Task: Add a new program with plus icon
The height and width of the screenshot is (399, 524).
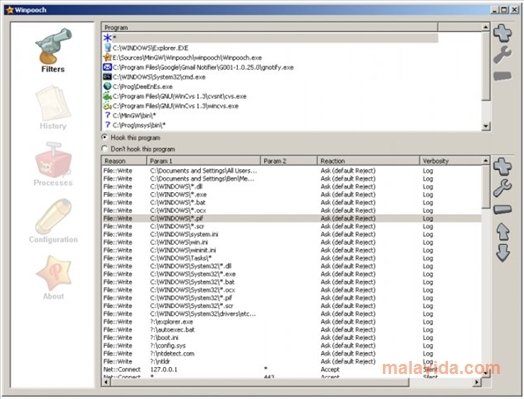Action: [x=502, y=33]
